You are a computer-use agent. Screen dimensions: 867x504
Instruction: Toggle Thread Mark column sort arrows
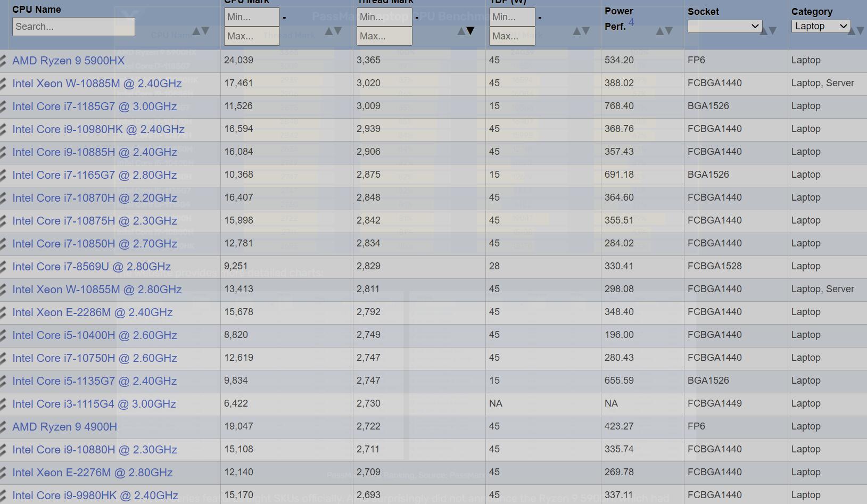pos(466,31)
